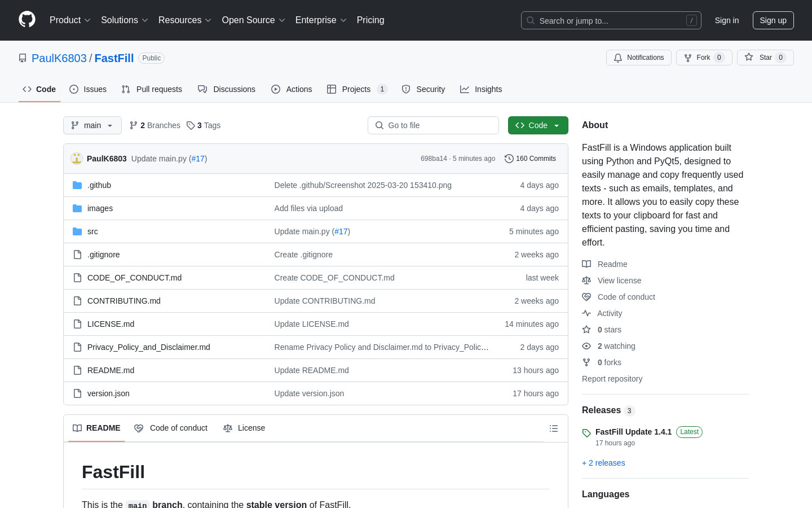812x508 pixels.
Task: View the 160 Commits history
Action: (x=530, y=159)
